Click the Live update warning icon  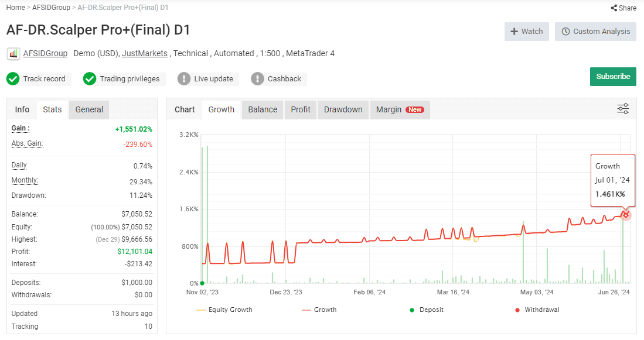184,79
